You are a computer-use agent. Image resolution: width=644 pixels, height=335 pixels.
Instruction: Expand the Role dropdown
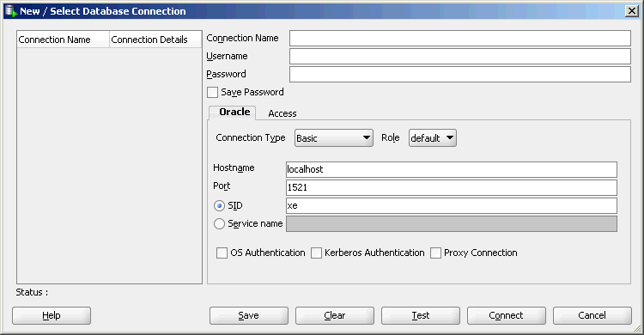(x=433, y=138)
